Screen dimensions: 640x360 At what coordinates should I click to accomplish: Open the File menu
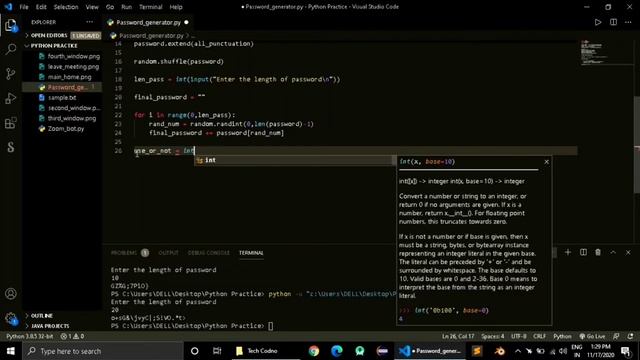(24, 7)
